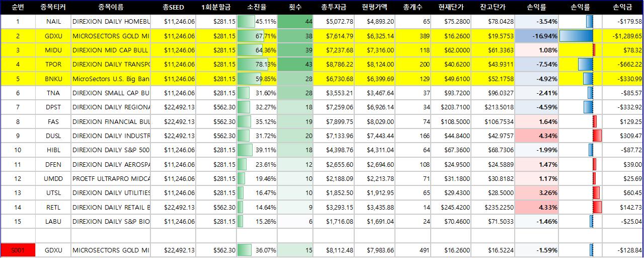Click the -16.94% 손익률 cell
Image resolution: width=644 pixels, height=258 pixels.
click(537, 36)
